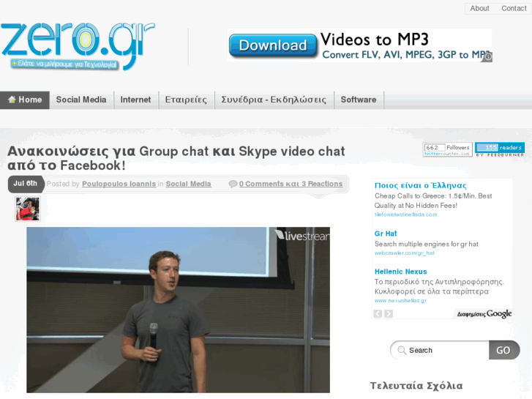
Task: Click the Home house icon
Action: [12, 100]
